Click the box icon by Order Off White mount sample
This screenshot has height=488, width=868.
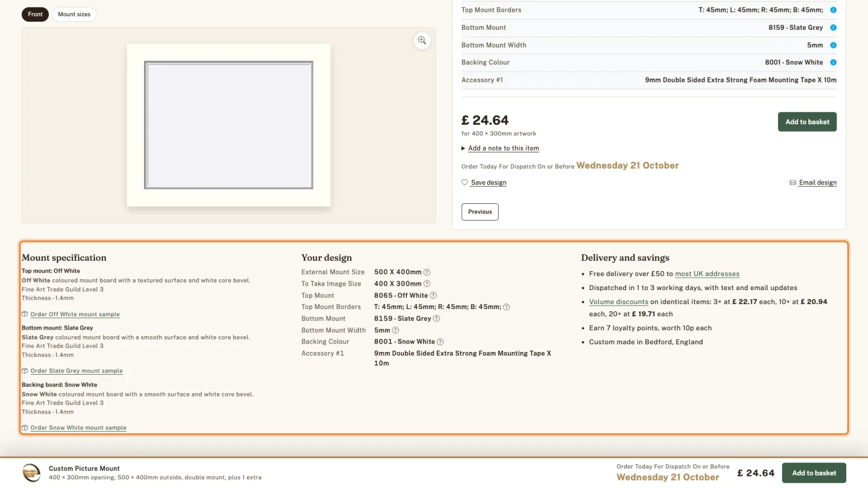[25, 314]
